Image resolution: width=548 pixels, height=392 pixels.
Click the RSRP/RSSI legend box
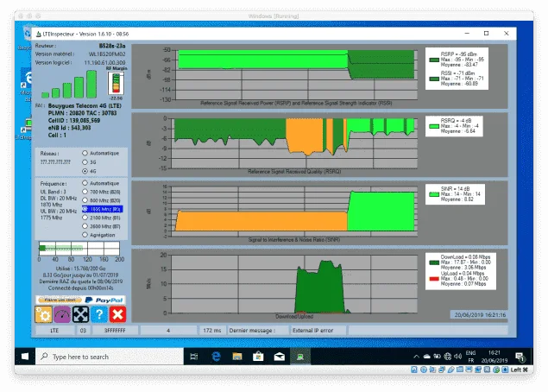click(457, 69)
